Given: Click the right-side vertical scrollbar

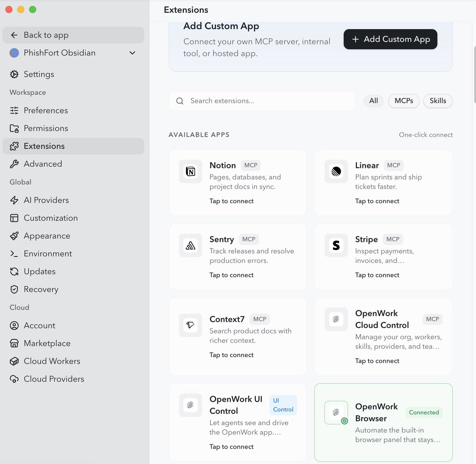Looking at the screenshot, I should tap(474, 75).
